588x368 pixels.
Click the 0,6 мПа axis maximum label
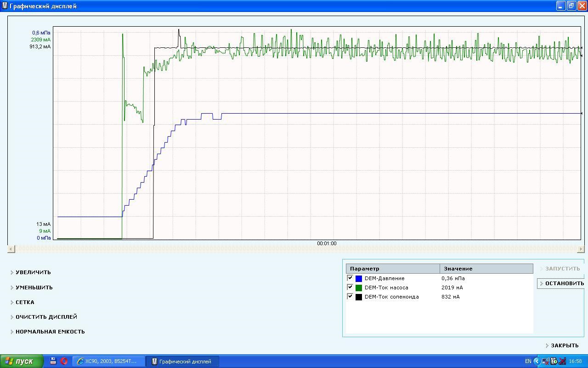pyautogui.click(x=41, y=33)
